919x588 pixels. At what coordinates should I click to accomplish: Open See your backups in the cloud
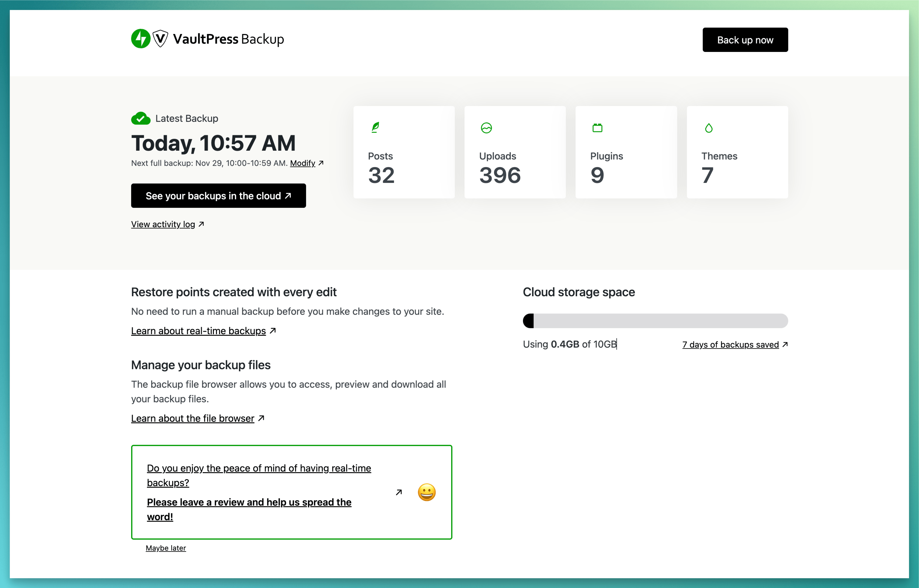(x=218, y=196)
